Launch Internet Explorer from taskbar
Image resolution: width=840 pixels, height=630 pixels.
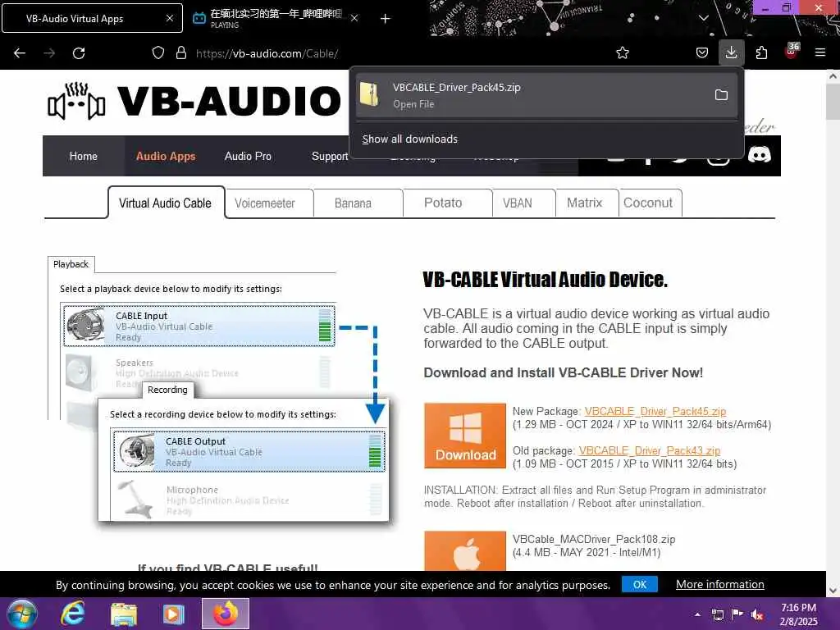pos(73,614)
